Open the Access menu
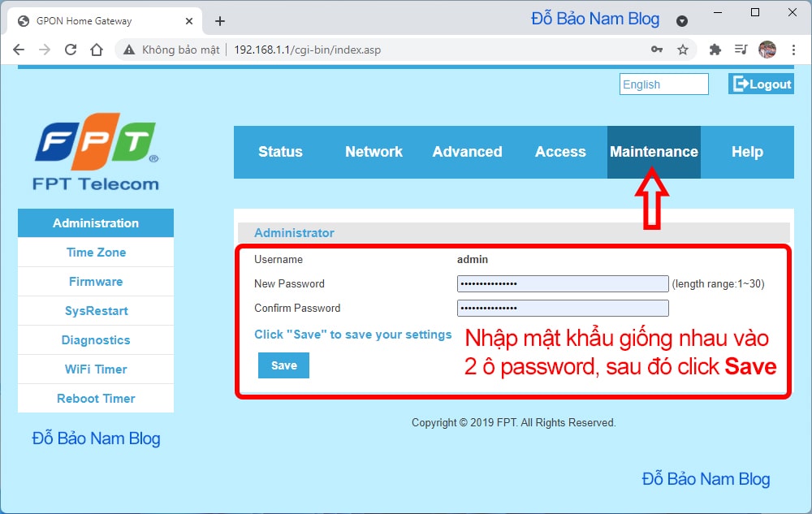The height and width of the screenshot is (514, 812). coord(560,152)
